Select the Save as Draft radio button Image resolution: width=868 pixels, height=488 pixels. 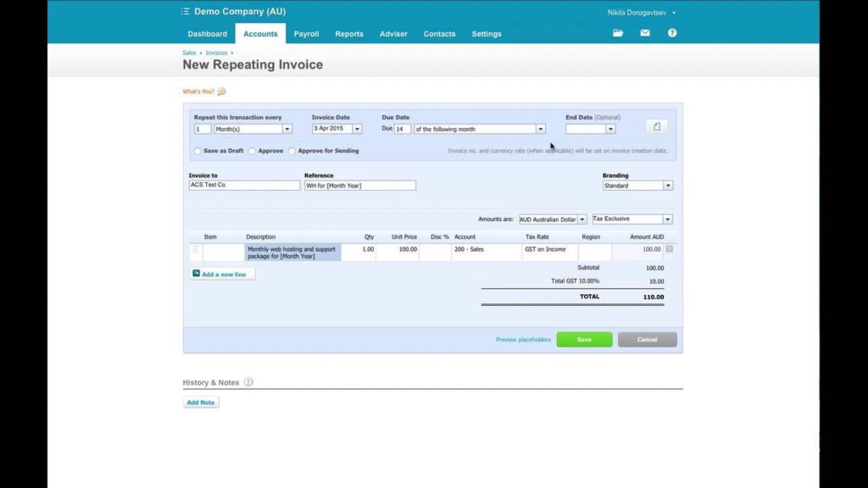pos(198,151)
